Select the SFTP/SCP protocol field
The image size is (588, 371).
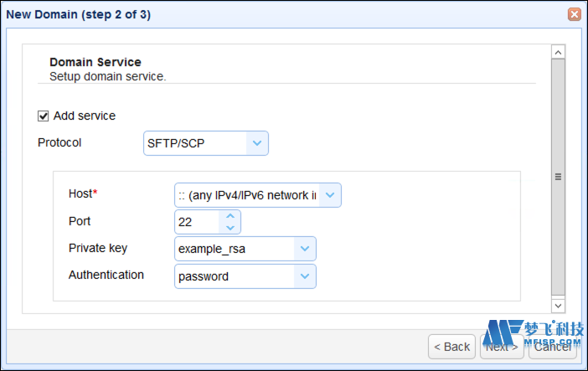tap(195, 143)
